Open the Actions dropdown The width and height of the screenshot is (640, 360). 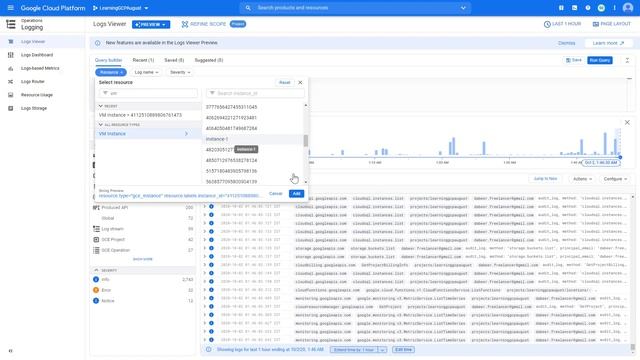click(582, 179)
